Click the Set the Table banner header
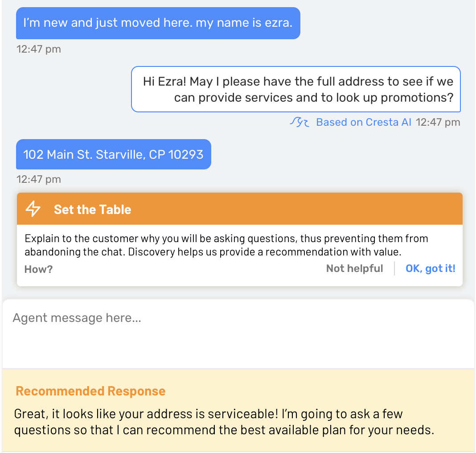Image resolution: width=476 pixels, height=453 pixels. point(240,209)
